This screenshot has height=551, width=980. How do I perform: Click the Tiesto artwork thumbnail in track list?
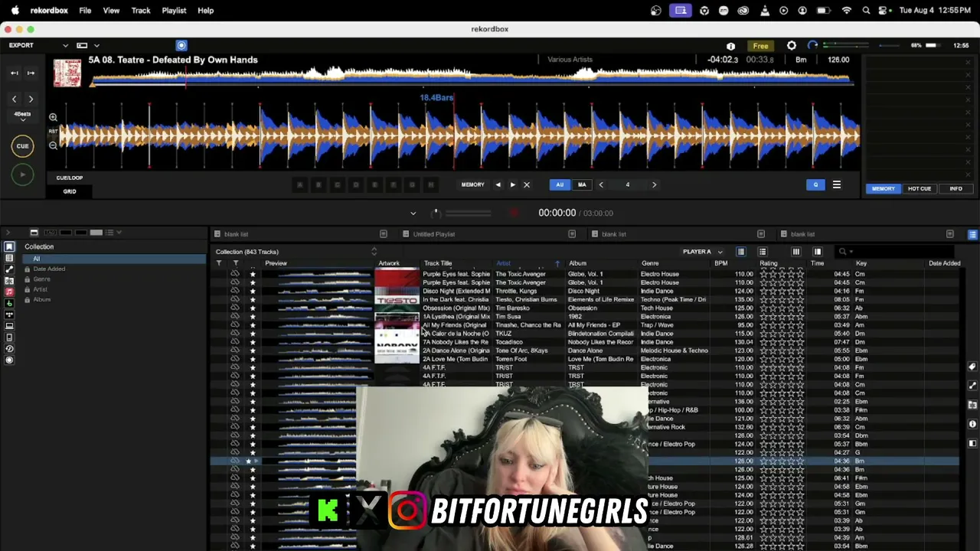397,301
